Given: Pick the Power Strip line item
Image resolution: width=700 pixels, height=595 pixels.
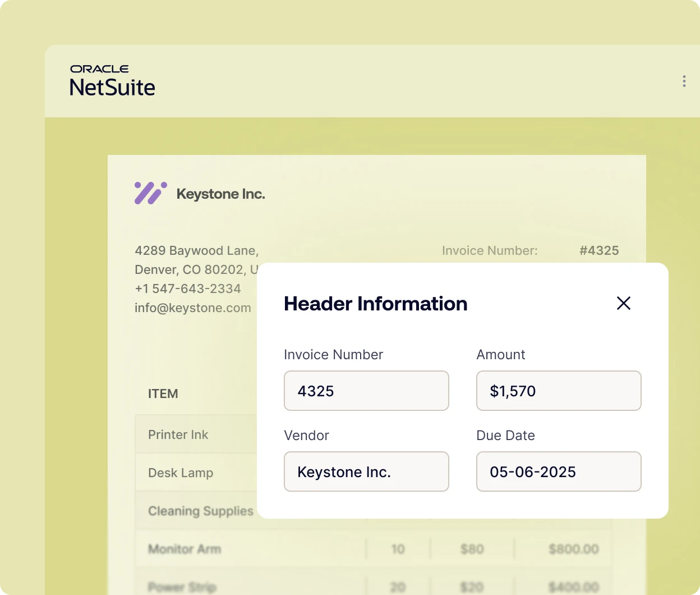Looking at the screenshot, I should [182, 587].
